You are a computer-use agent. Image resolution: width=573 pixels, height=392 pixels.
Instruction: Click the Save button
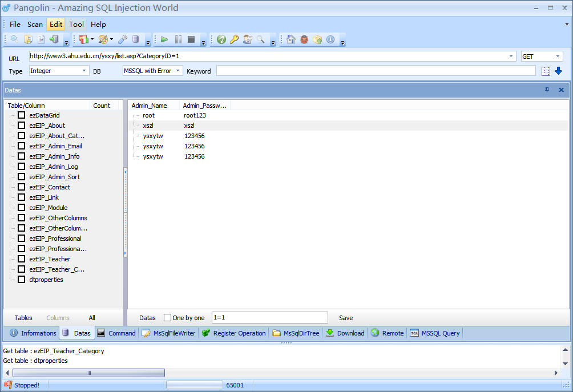click(346, 318)
